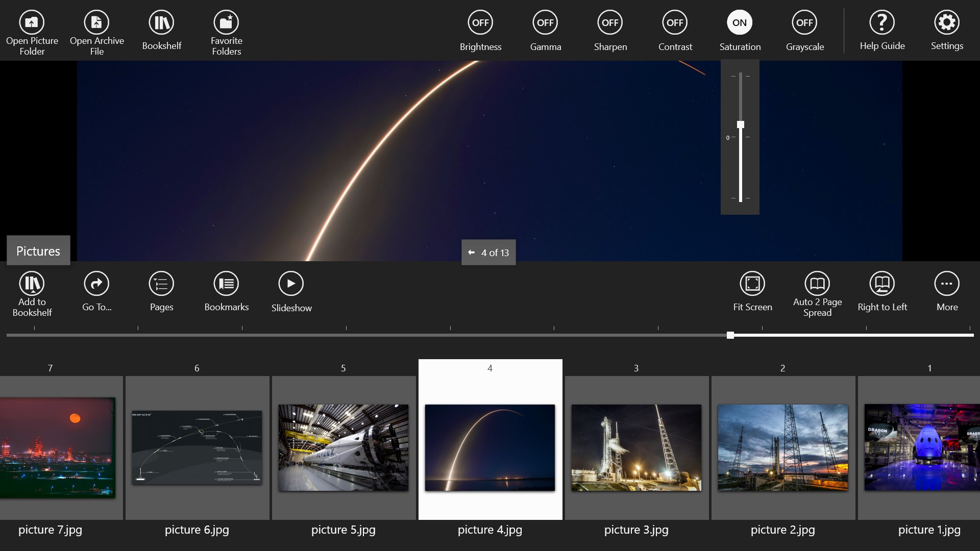Open Picture Folder icon
The image size is (980, 551).
pyautogui.click(x=32, y=22)
